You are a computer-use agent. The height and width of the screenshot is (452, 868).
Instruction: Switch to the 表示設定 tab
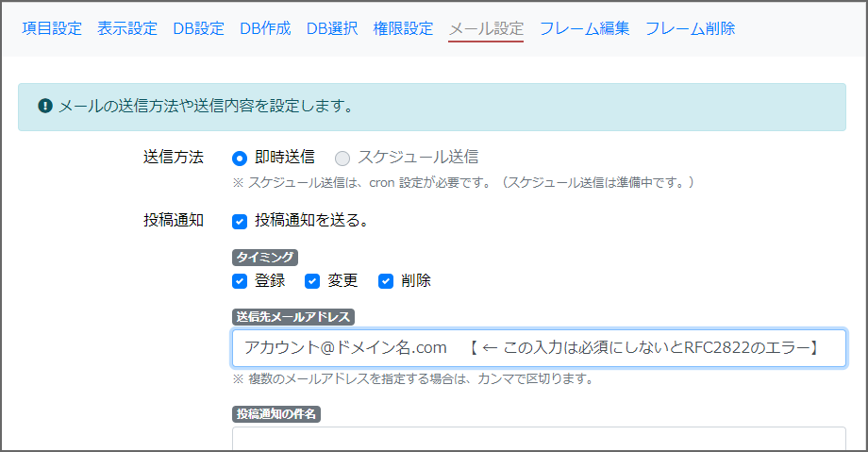pyautogui.click(x=127, y=28)
